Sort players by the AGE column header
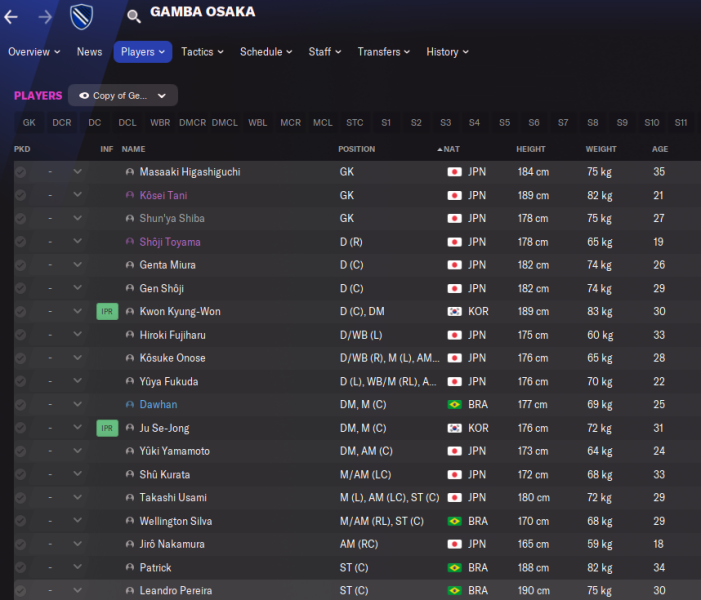 [x=660, y=149]
